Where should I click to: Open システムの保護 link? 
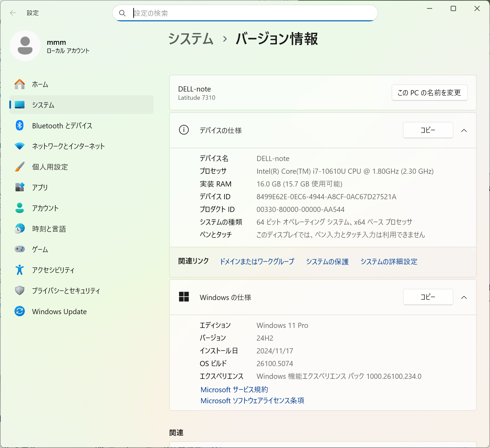pos(327,262)
